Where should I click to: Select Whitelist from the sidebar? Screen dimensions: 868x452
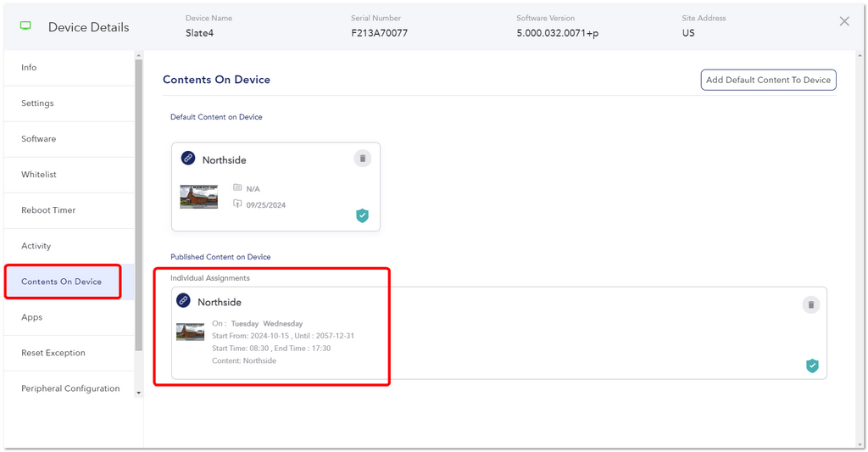coord(70,175)
